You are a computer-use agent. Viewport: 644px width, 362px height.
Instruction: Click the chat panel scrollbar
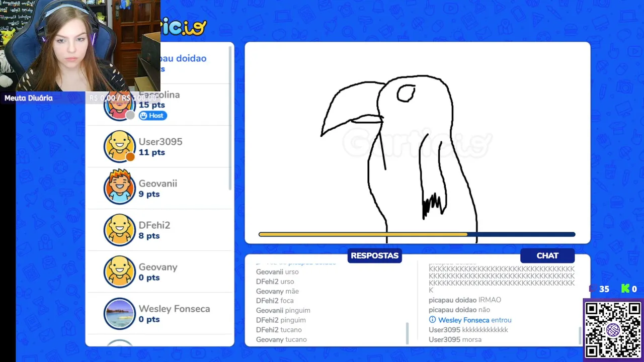[x=580, y=335]
